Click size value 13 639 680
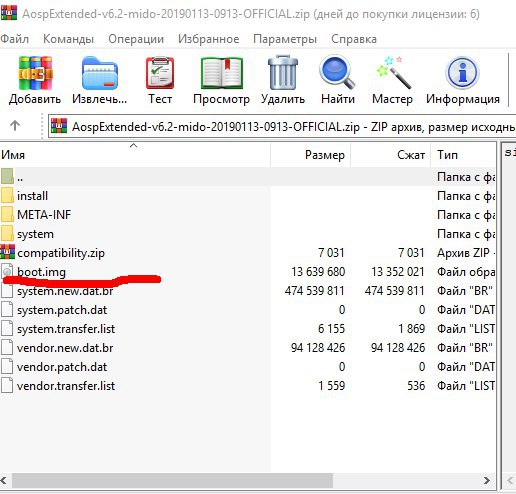The height and width of the screenshot is (494, 516). tap(318, 272)
